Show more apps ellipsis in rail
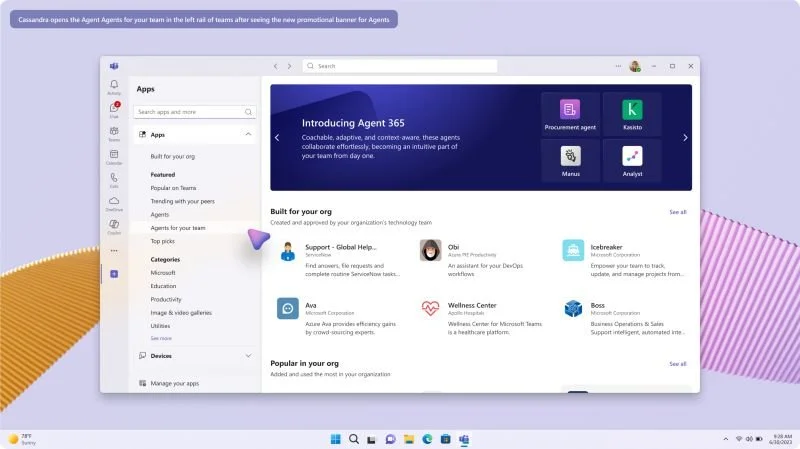Screen dimensions: 800x449 pyautogui.click(x=114, y=251)
